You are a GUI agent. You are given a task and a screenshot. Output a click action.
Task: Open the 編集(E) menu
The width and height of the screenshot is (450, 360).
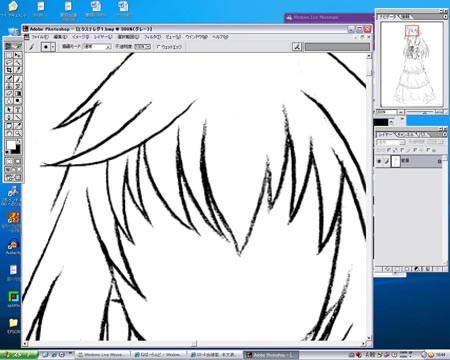coord(60,37)
